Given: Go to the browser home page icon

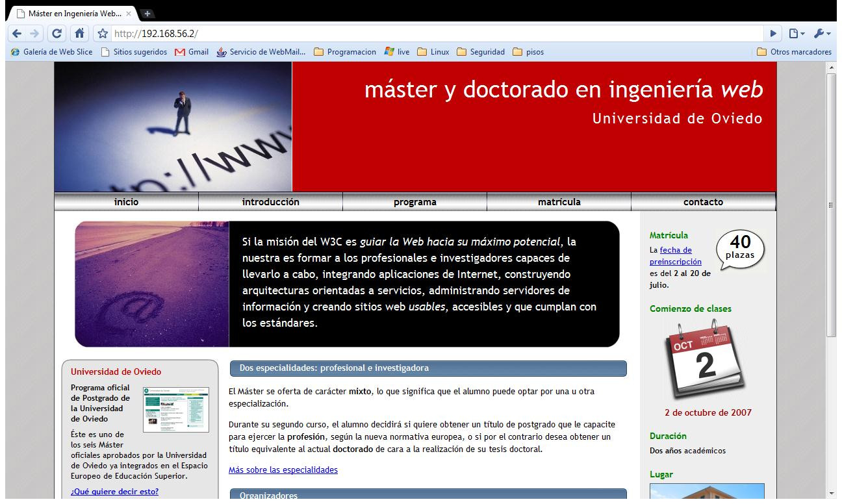Looking at the screenshot, I should coord(79,33).
